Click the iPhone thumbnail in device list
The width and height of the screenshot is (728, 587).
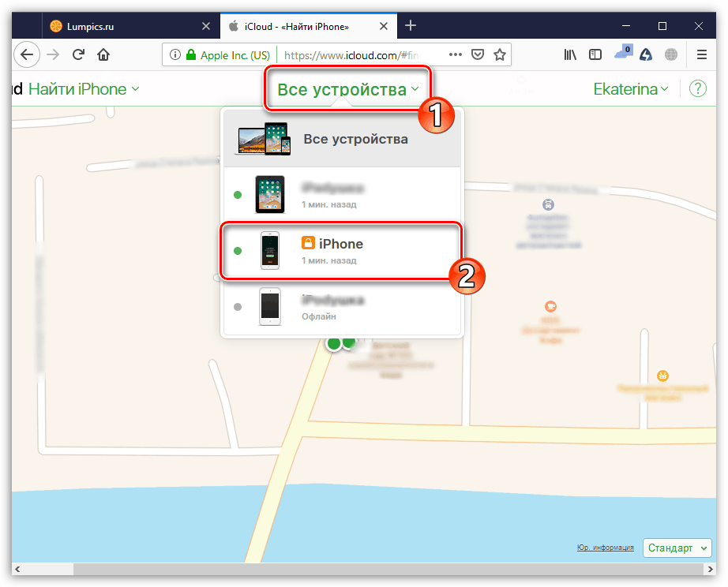(270, 251)
